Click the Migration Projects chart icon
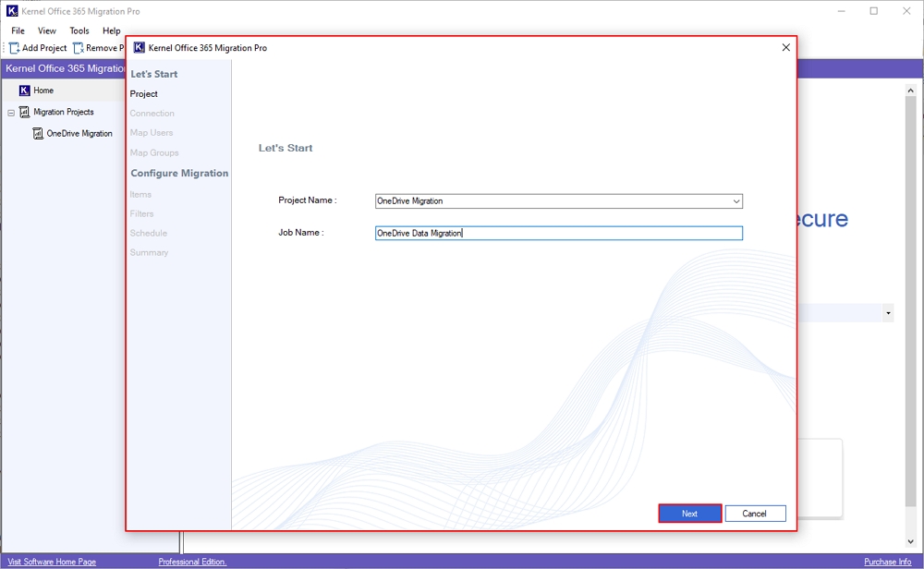The width and height of the screenshot is (924, 569). 24,112
